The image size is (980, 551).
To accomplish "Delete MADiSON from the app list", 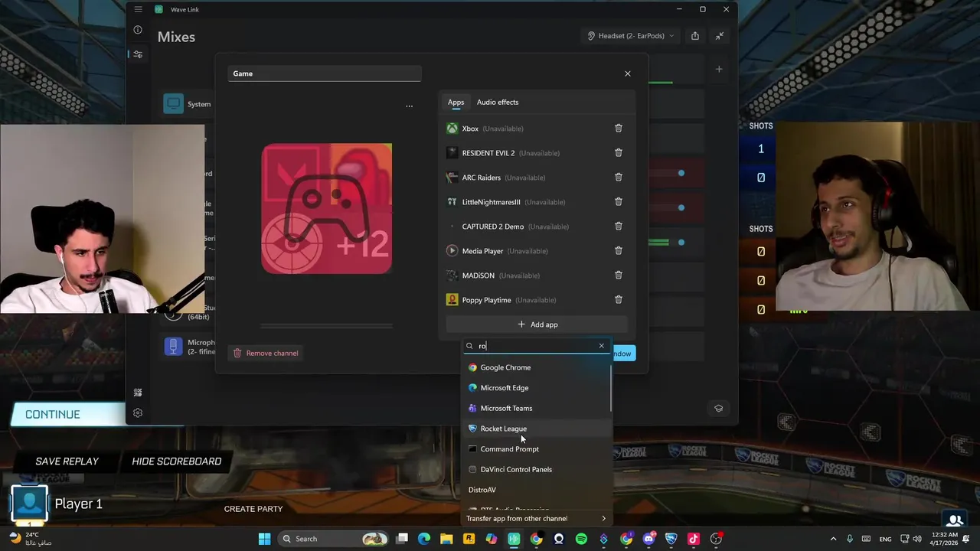I will (619, 275).
